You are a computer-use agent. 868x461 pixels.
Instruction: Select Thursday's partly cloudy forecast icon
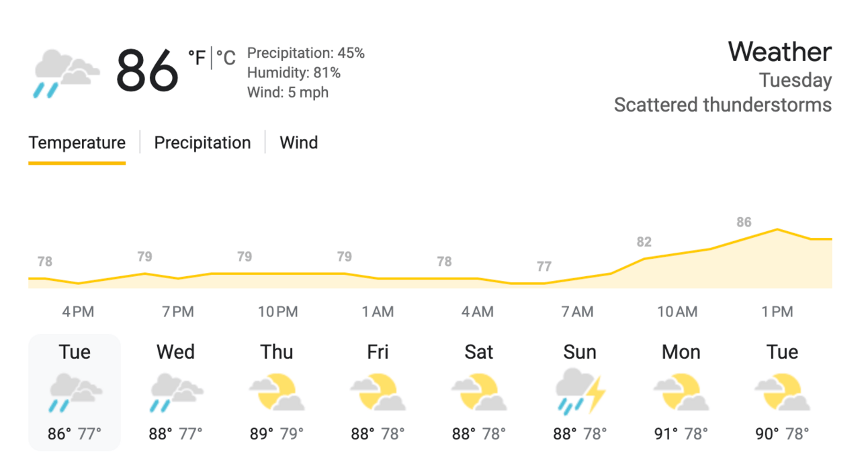coord(277,392)
